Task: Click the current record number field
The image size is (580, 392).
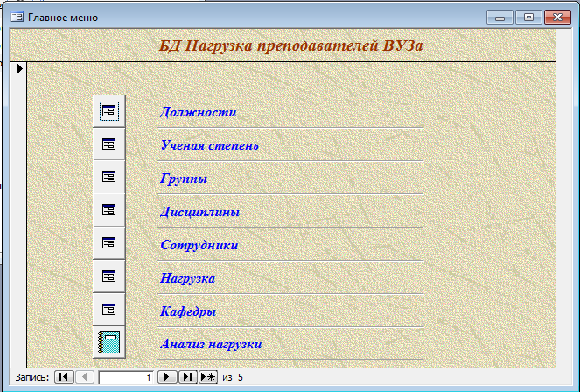Action: [126, 377]
